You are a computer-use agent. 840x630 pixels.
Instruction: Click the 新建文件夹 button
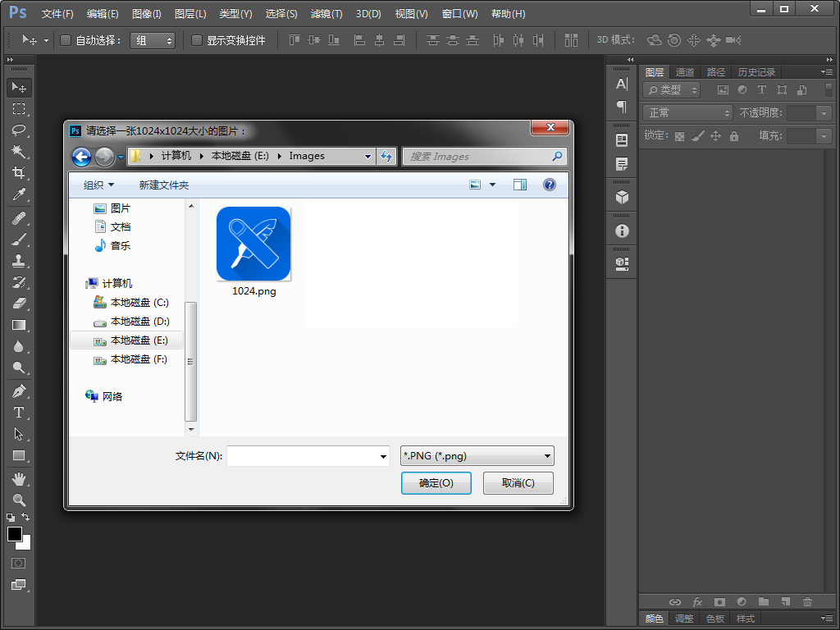164,185
